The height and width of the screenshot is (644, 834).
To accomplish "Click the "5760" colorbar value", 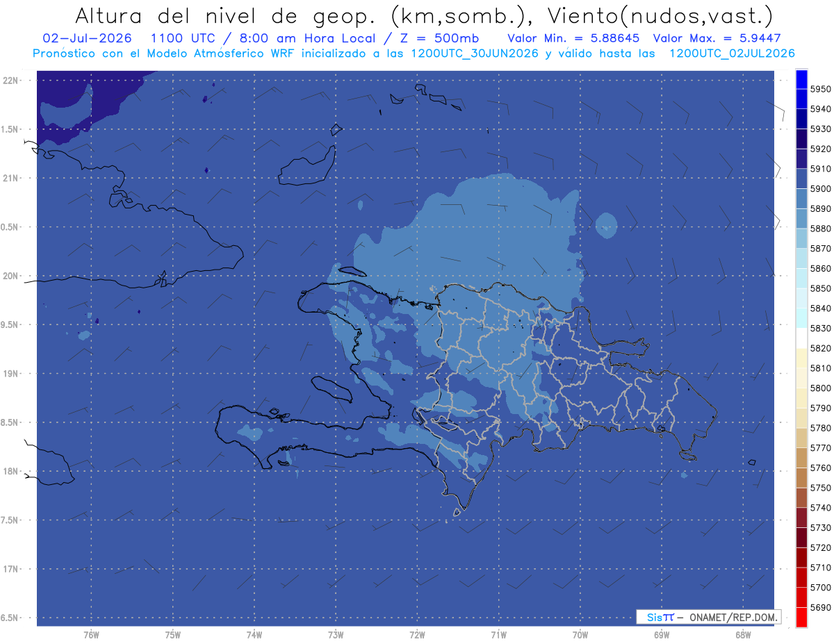I will [820, 468].
